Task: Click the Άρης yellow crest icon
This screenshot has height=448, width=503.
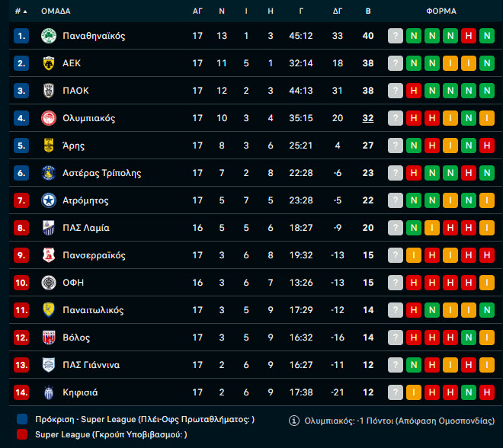Action: click(x=49, y=146)
